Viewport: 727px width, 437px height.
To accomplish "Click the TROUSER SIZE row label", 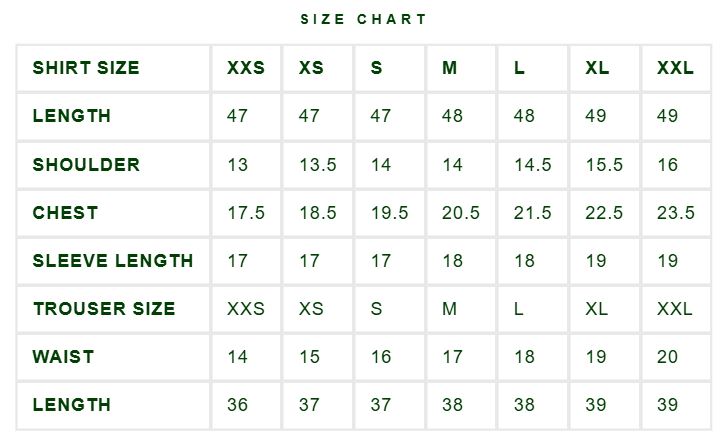I will [x=104, y=309].
